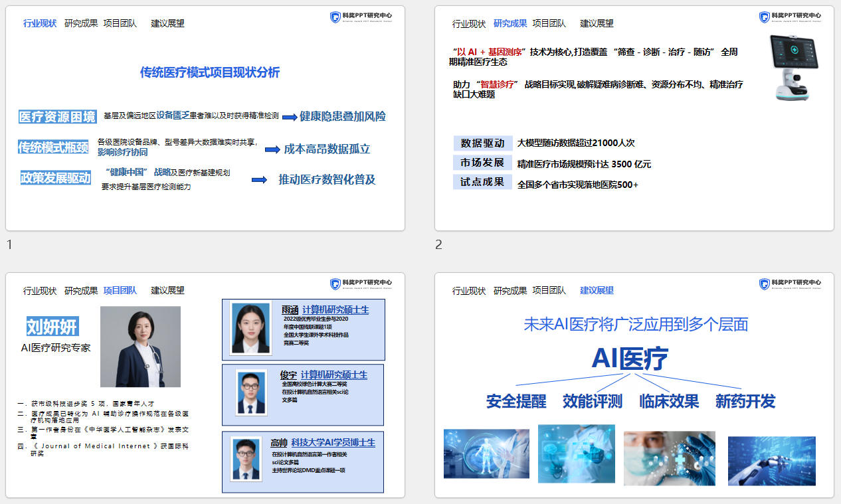Image resolution: width=841 pixels, height=504 pixels.
Task: Click the underlined 科技大学AI学员博士生 text
Action: [x=333, y=442]
